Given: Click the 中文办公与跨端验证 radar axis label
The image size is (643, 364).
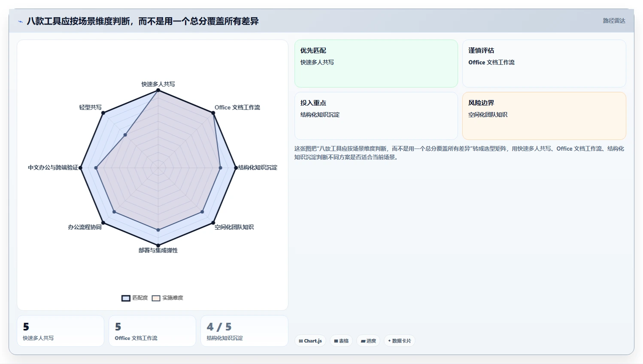Looking at the screenshot, I should coord(53,167).
